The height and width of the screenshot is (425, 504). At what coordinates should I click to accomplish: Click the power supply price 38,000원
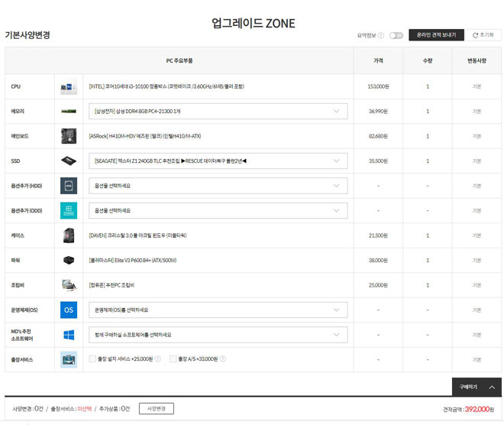(378, 261)
